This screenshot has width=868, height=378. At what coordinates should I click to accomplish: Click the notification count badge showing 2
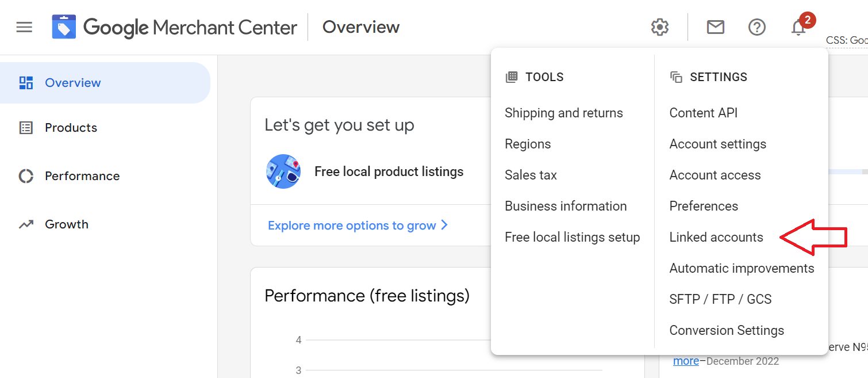point(807,20)
